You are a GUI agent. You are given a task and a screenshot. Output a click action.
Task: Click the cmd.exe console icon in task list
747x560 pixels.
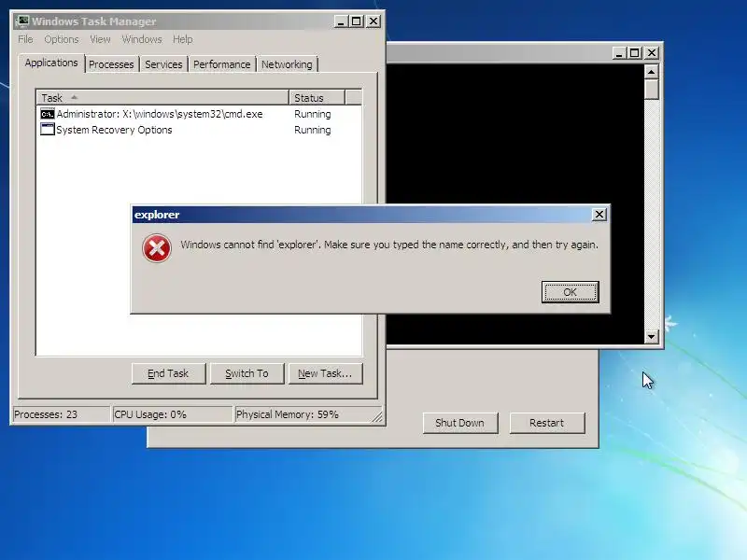pyautogui.click(x=48, y=114)
